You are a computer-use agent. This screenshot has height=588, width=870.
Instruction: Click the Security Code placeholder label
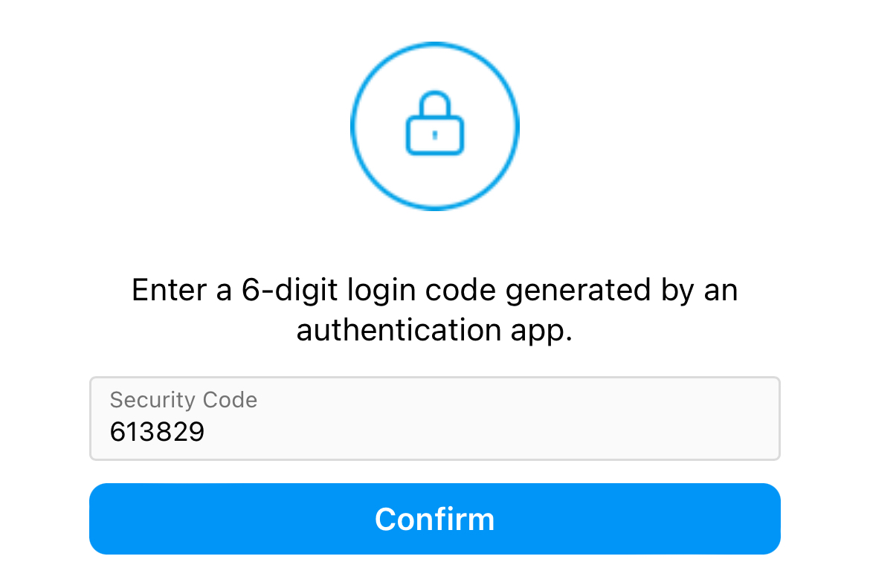coord(184,400)
